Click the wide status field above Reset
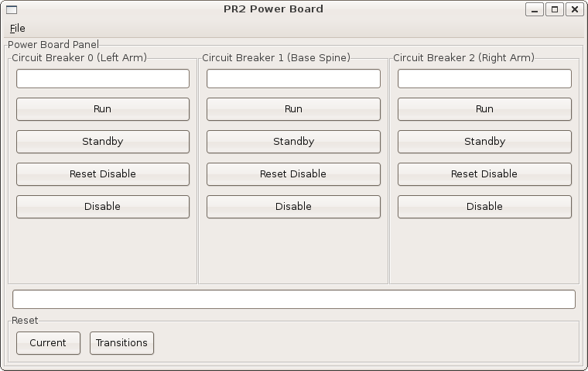Image resolution: width=588 pixels, height=371 pixels. [x=294, y=300]
